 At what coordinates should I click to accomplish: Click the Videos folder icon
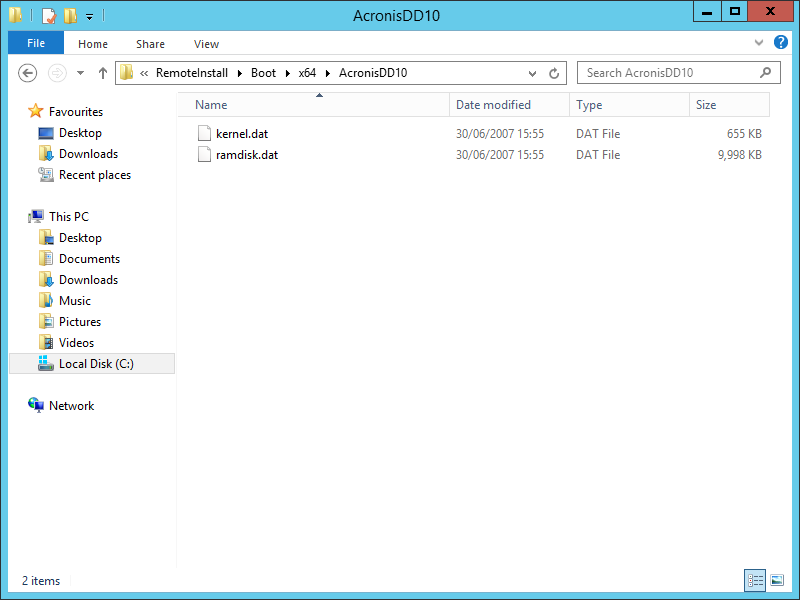[46, 342]
